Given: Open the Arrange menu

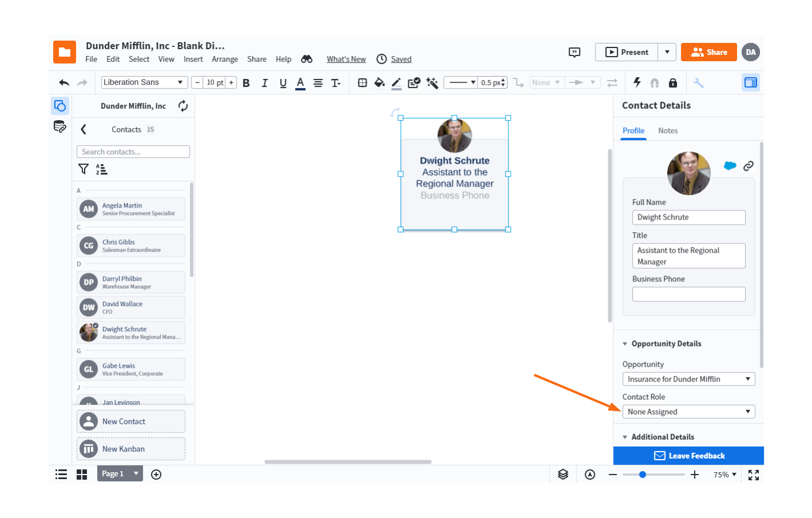Looking at the screenshot, I should [225, 59].
